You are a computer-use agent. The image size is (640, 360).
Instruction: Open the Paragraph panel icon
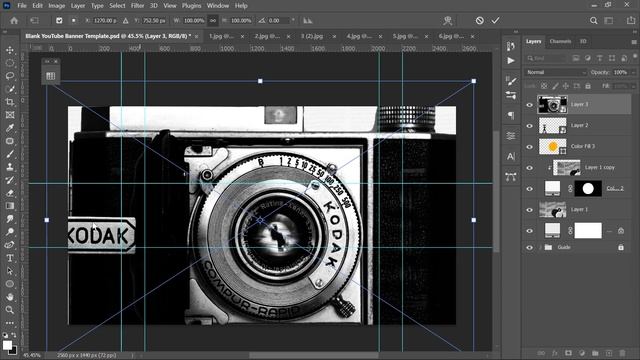click(x=511, y=116)
